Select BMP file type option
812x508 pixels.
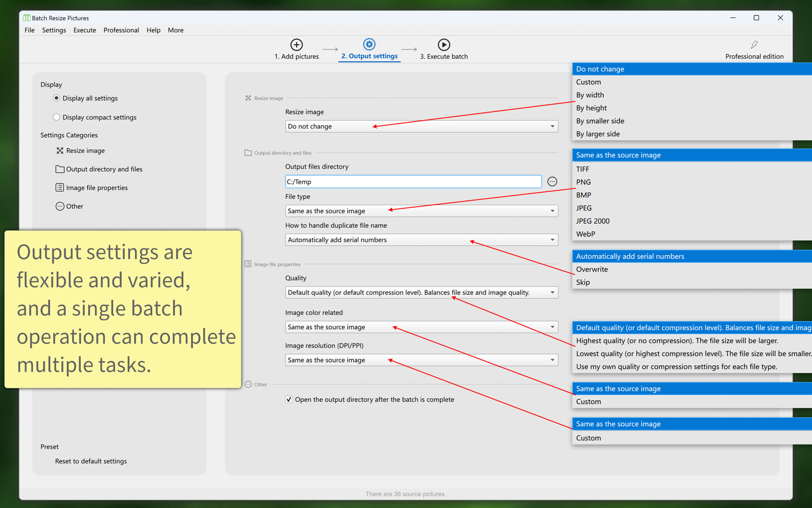coord(692,195)
